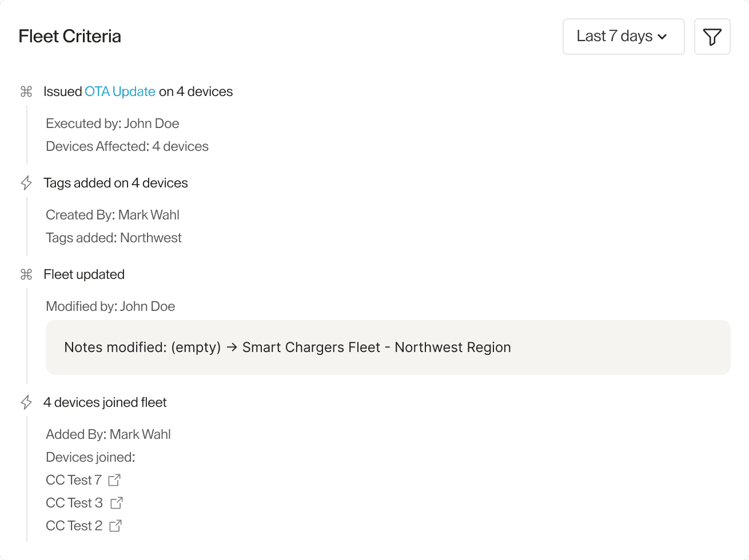The width and height of the screenshot is (749, 560).
Task: Click the lightning icon beside Tags added
Action: pyautogui.click(x=26, y=183)
